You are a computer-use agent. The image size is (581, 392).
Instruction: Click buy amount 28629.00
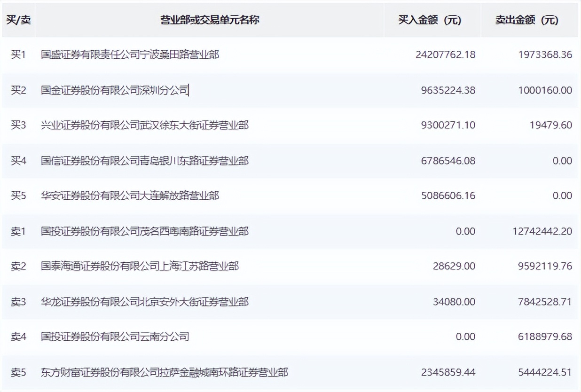tap(454, 266)
